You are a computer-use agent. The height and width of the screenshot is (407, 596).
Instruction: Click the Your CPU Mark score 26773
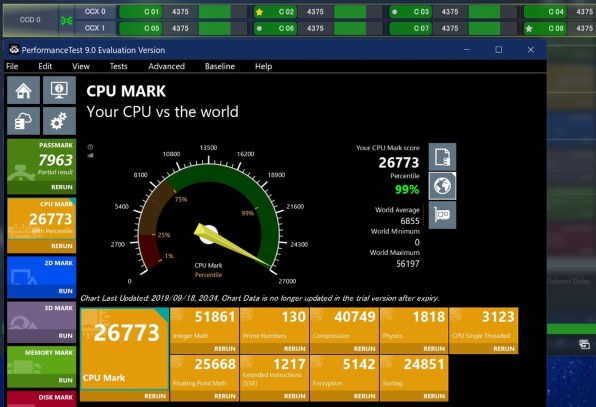pyautogui.click(x=399, y=163)
